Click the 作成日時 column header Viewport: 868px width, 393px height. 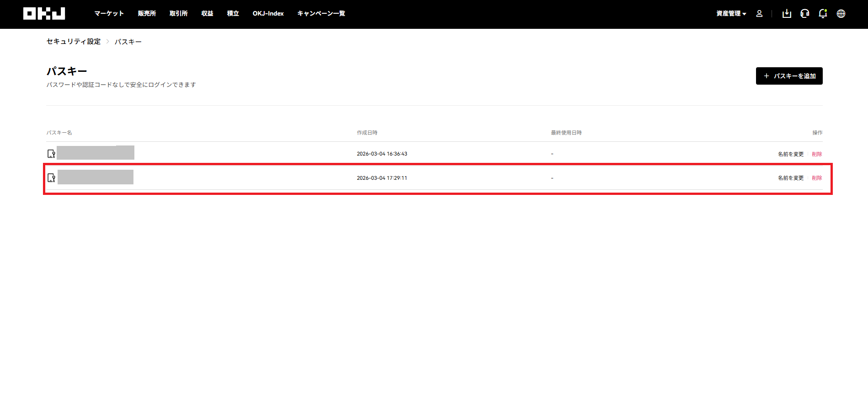[367, 133]
